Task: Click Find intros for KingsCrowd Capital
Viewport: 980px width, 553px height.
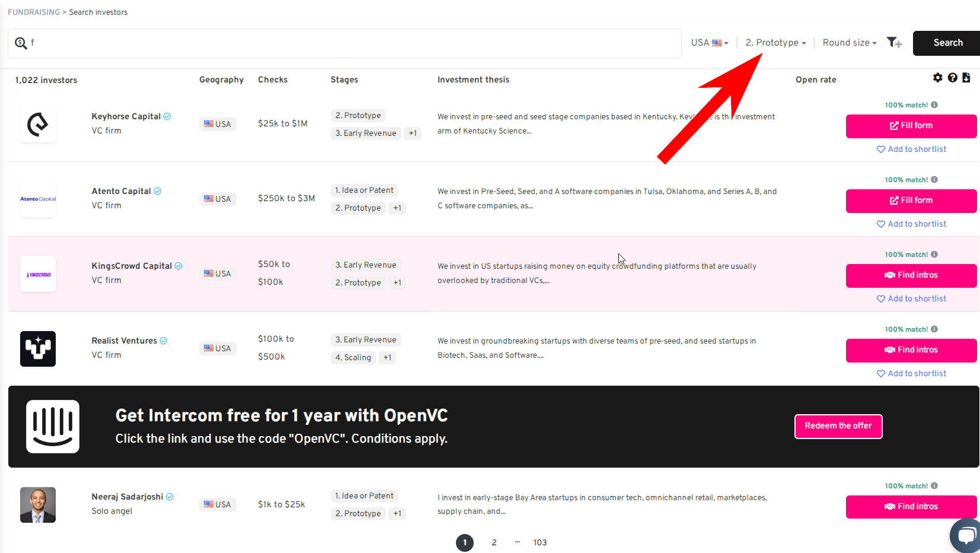Action: 911,275
